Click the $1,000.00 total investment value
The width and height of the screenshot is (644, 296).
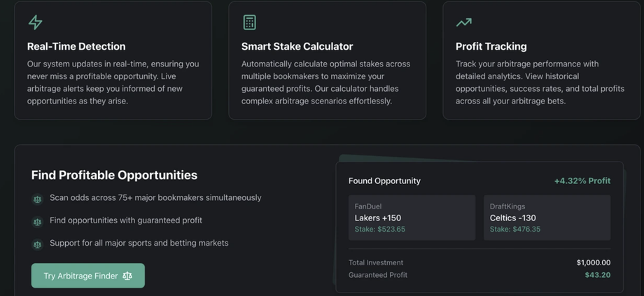(594, 262)
